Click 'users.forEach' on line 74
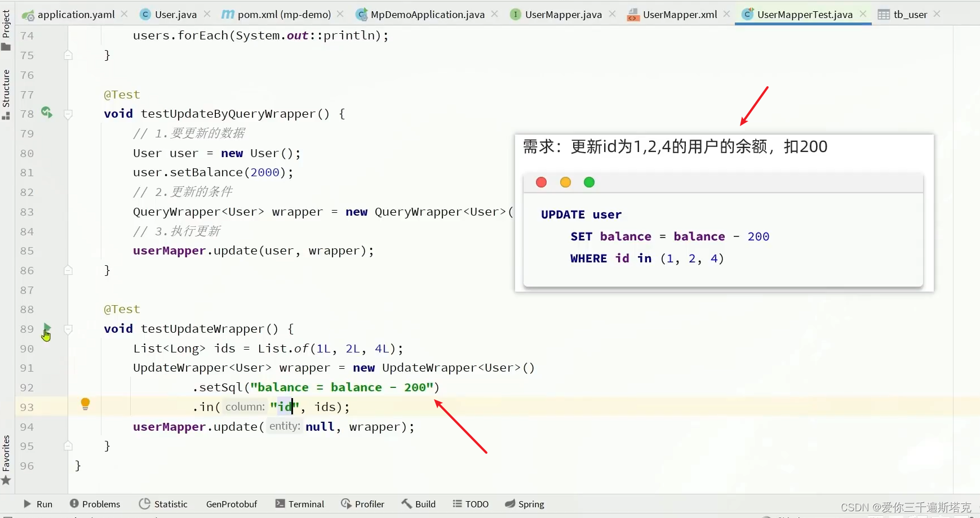980x518 pixels. 180,35
